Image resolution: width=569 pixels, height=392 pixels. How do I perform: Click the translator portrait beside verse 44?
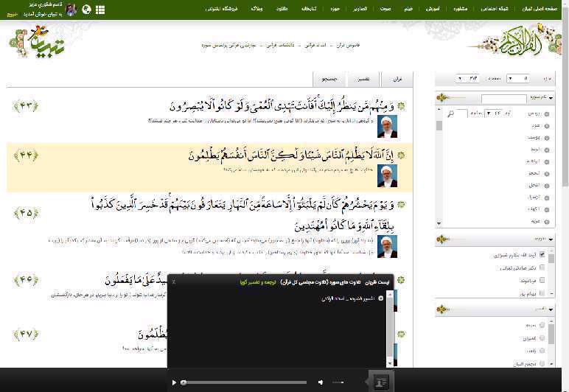pos(387,175)
